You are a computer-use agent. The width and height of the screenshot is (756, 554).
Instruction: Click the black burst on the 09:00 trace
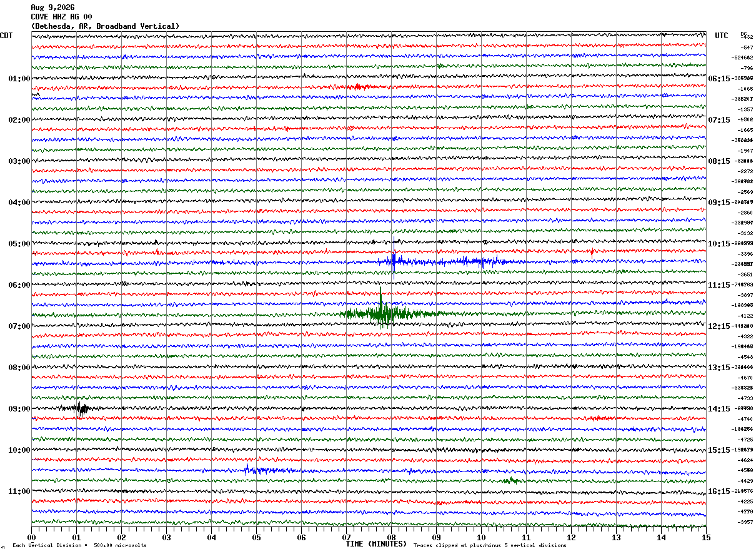tap(80, 410)
